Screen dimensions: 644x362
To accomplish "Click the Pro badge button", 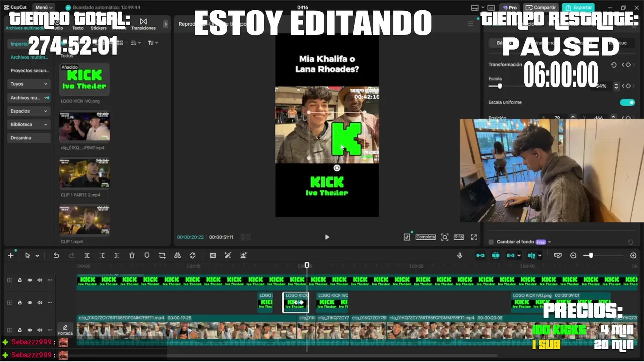I will click(510, 8).
